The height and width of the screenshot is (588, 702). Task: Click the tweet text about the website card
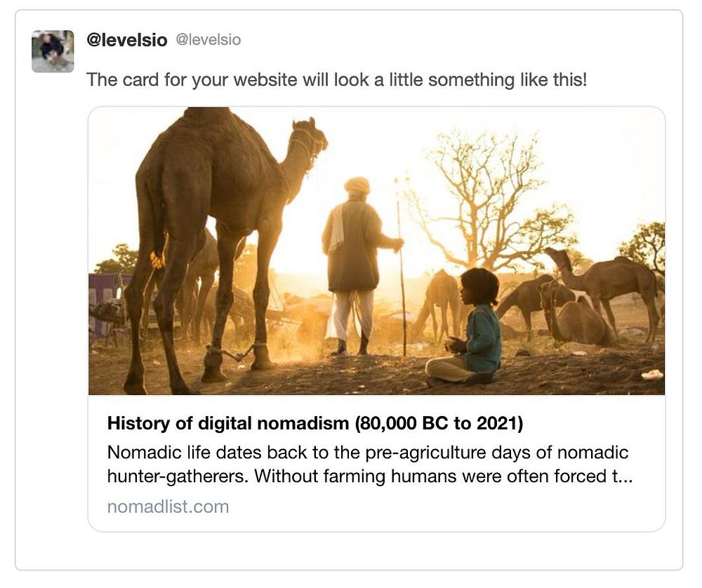coord(336,79)
